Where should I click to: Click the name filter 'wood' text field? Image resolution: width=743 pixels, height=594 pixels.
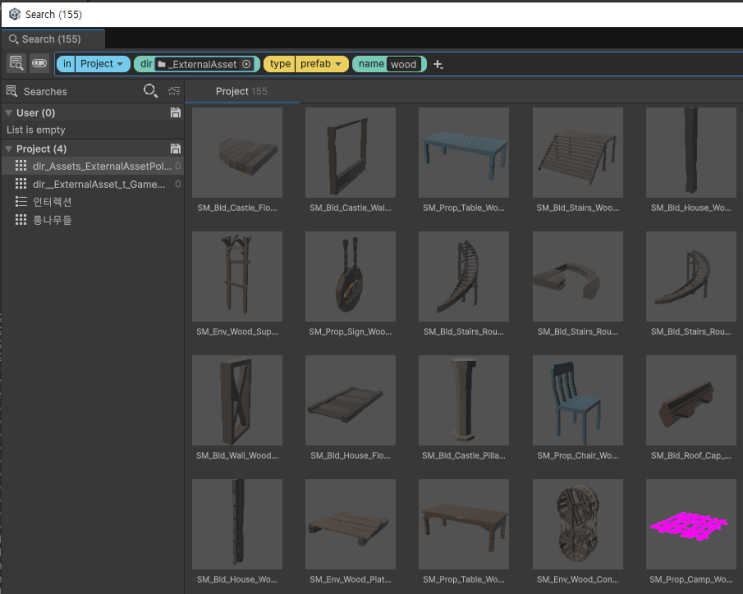[x=404, y=64]
